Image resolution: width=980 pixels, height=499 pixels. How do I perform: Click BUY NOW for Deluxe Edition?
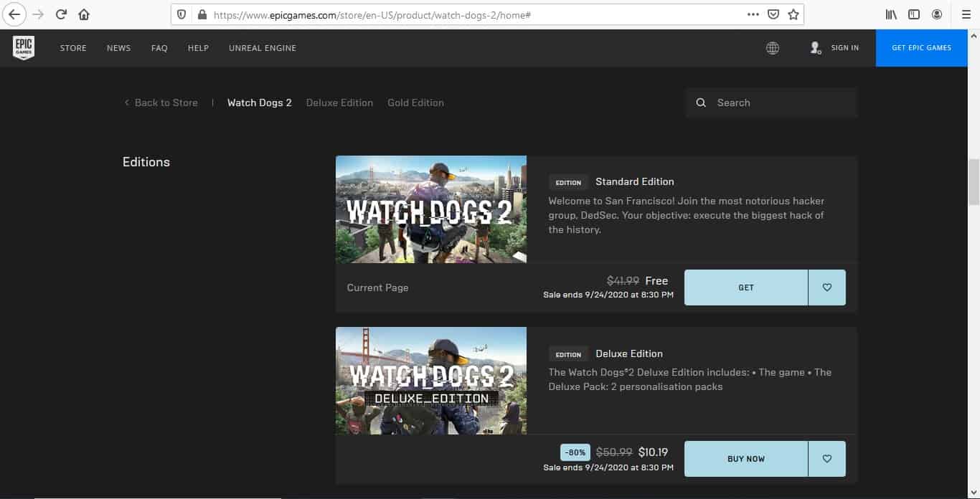[x=746, y=459]
